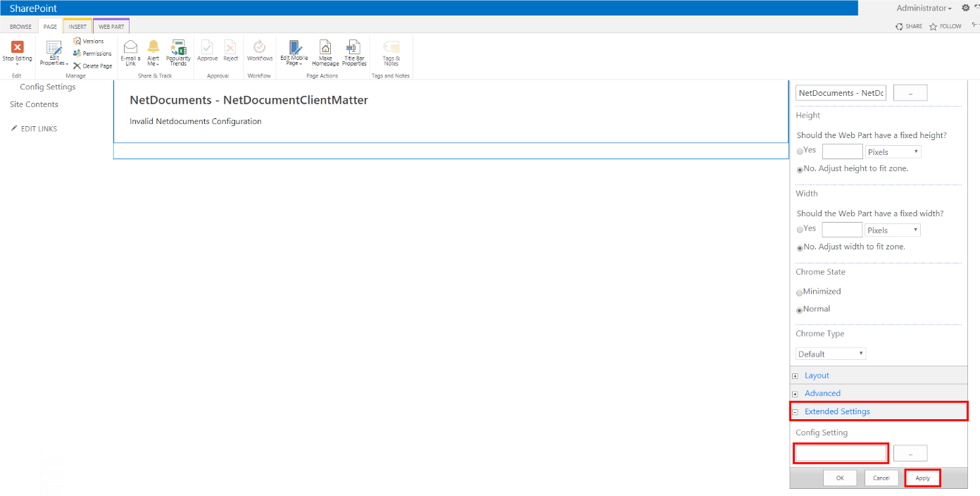This screenshot has width=980, height=496.
Task: Click the Approve icon
Action: click(x=207, y=46)
